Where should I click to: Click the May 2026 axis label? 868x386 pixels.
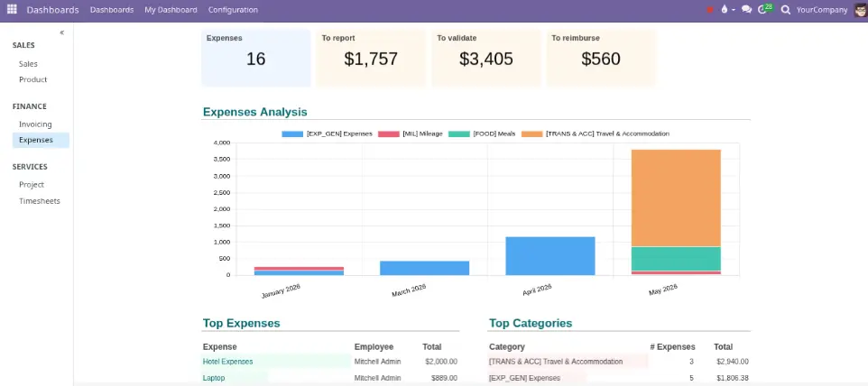(x=663, y=289)
